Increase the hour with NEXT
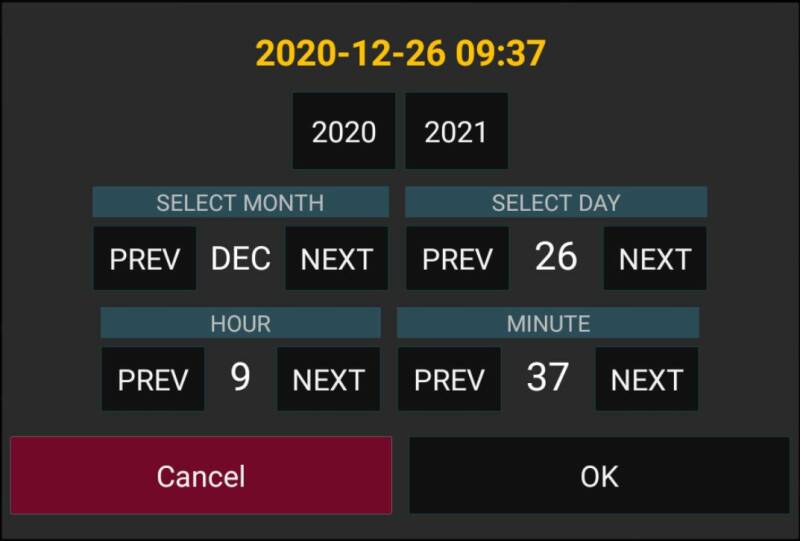The image size is (800, 541). point(328,380)
